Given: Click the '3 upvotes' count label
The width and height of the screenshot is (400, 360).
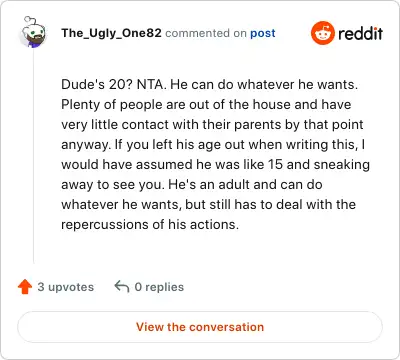Looking at the screenshot, I should (66, 287).
